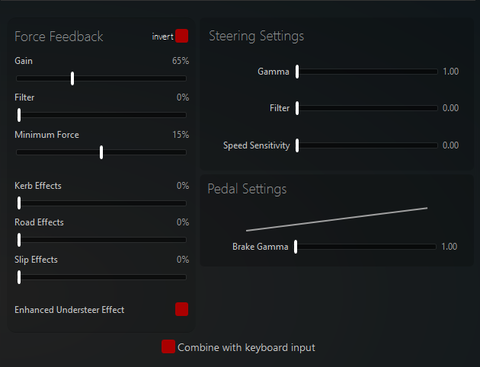Click the Road Effects slider handle
The height and width of the screenshot is (367, 480).
tap(19, 240)
